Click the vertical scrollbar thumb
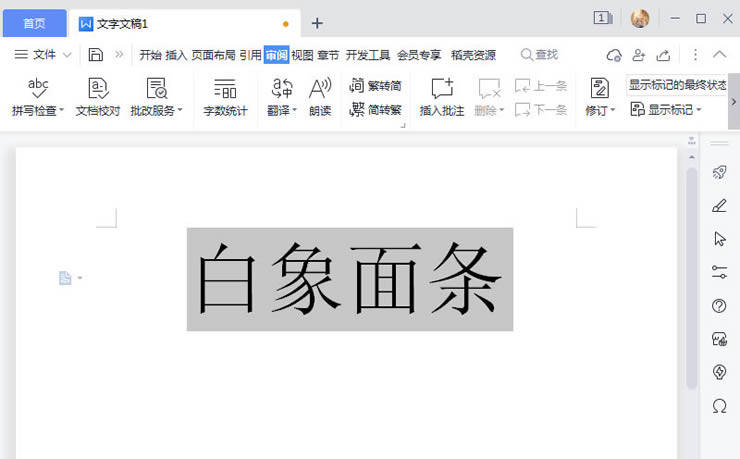Screen dimensions: 740x459 pos(691,278)
